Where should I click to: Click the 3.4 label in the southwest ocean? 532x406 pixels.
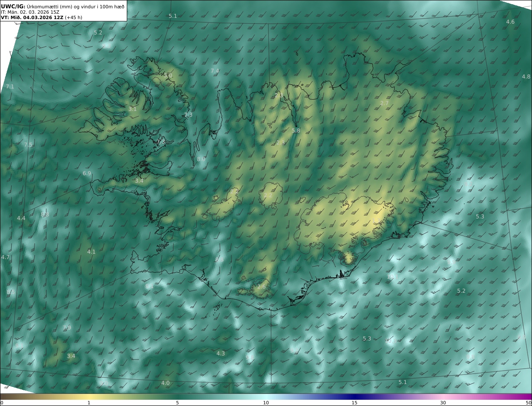pos(71,356)
